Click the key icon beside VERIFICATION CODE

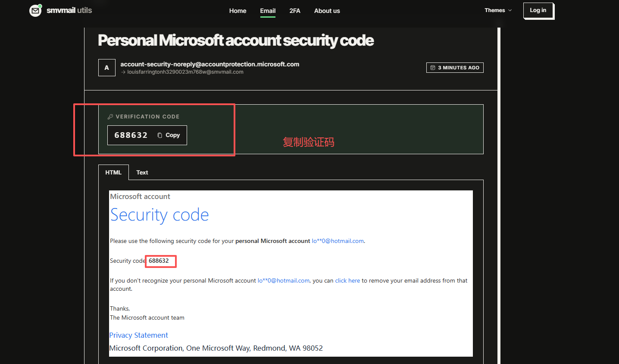110,117
